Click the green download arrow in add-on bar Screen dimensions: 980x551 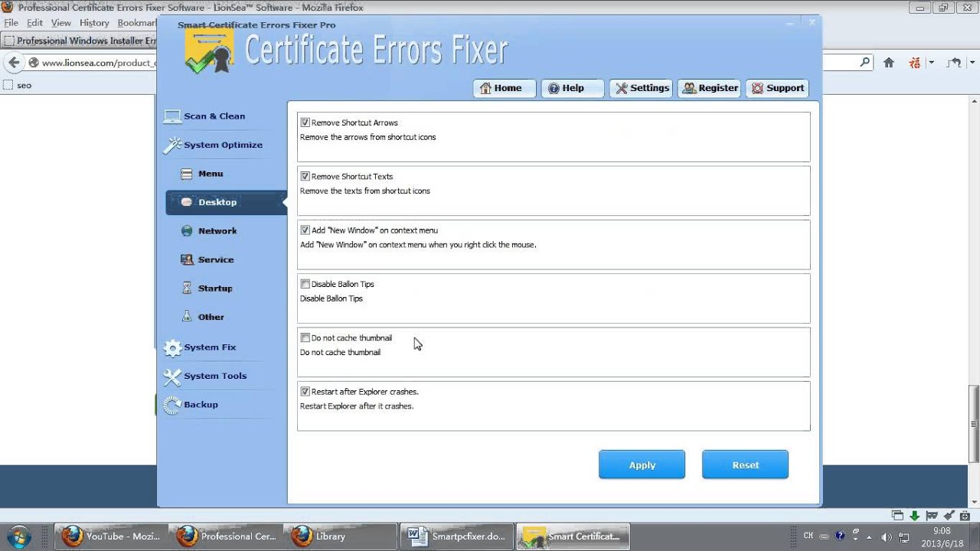pos(915,516)
